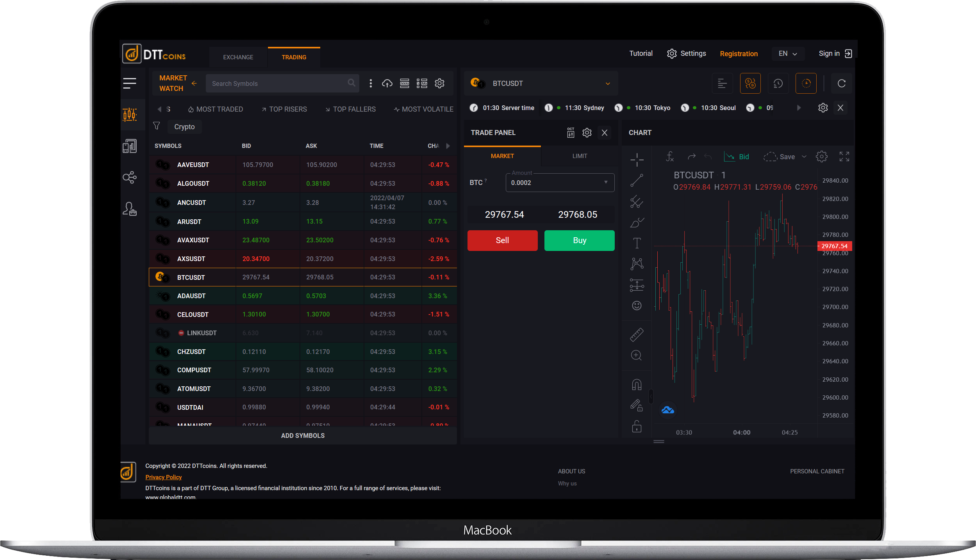Open the devices sidebar icon
This screenshot has width=976, height=560.
(130, 146)
